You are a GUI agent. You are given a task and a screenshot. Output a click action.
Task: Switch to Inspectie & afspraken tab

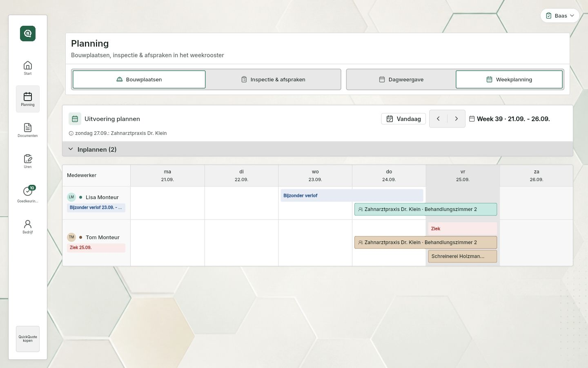[x=273, y=79]
